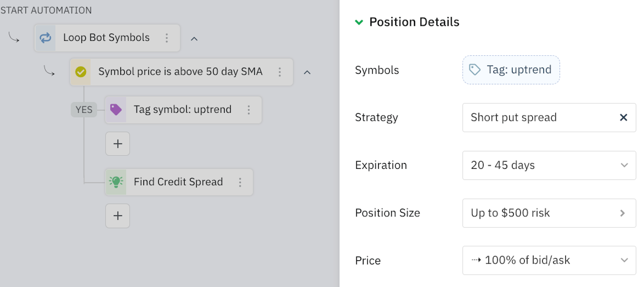
Task: Add action below Tag symbol uptrend
Action: click(x=118, y=144)
